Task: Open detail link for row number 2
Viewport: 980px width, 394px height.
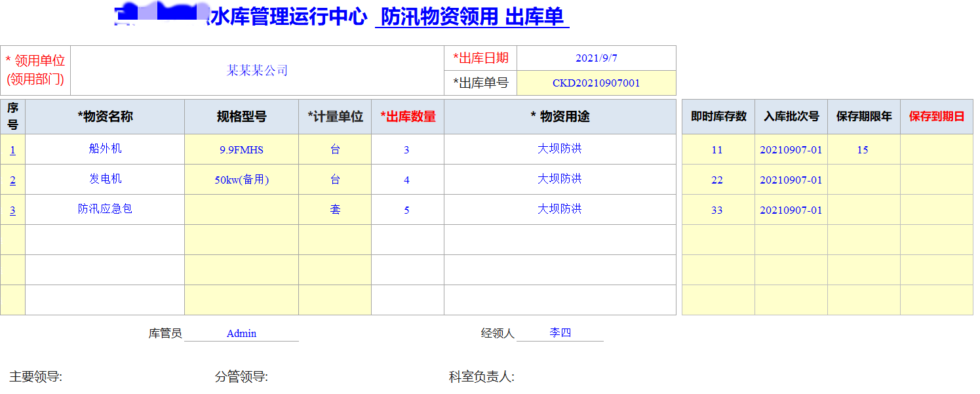Action: click(x=12, y=179)
